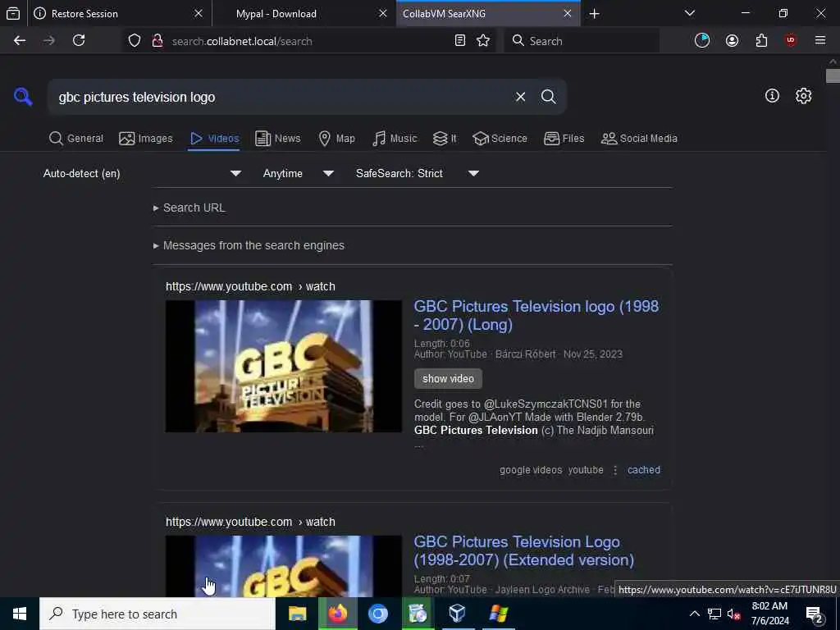Click second result youtube.com watch URL
Screen dimensions: 840x630
pos(250,523)
